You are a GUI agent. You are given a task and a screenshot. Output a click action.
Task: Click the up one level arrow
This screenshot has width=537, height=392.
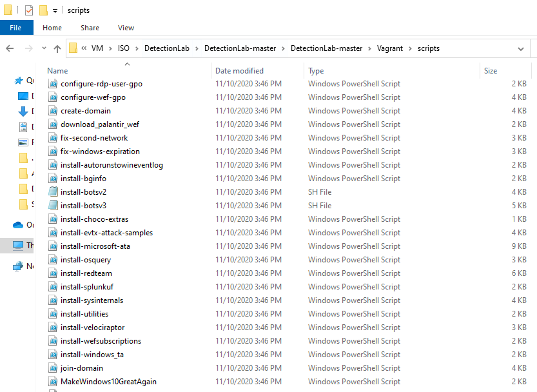click(x=57, y=48)
